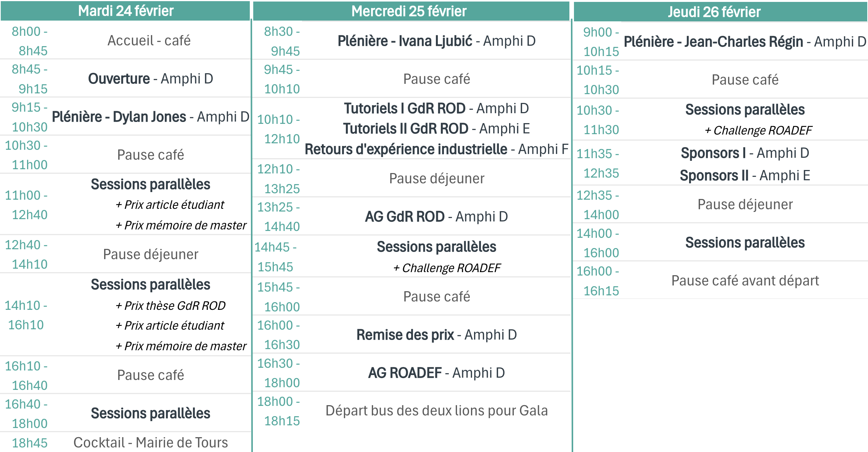Click the Sponsors I - Amphi D session
The image size is (868, 452).
(745, 153)
